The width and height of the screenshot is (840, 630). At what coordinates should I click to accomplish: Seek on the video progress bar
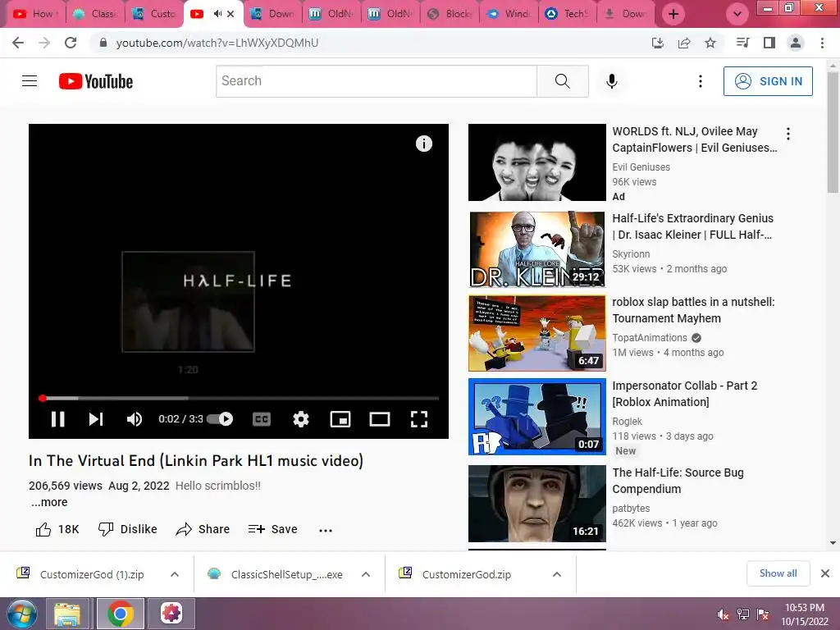(239, 398)
